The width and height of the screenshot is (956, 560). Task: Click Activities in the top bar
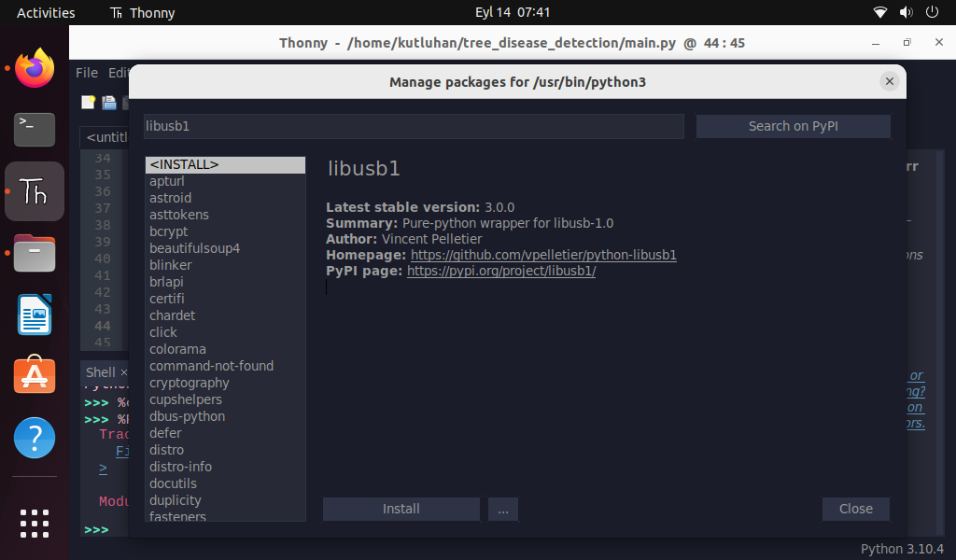(46, 13)
